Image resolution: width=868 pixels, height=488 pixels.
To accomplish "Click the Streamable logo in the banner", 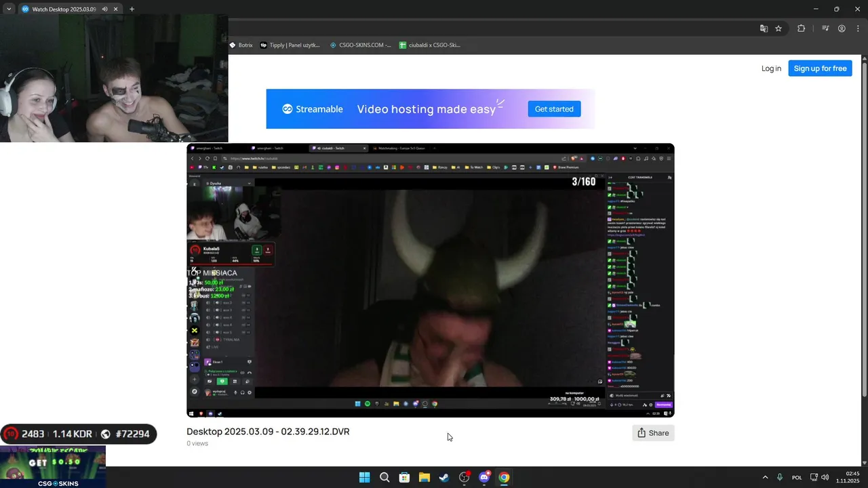I will [x=313, y=109].
